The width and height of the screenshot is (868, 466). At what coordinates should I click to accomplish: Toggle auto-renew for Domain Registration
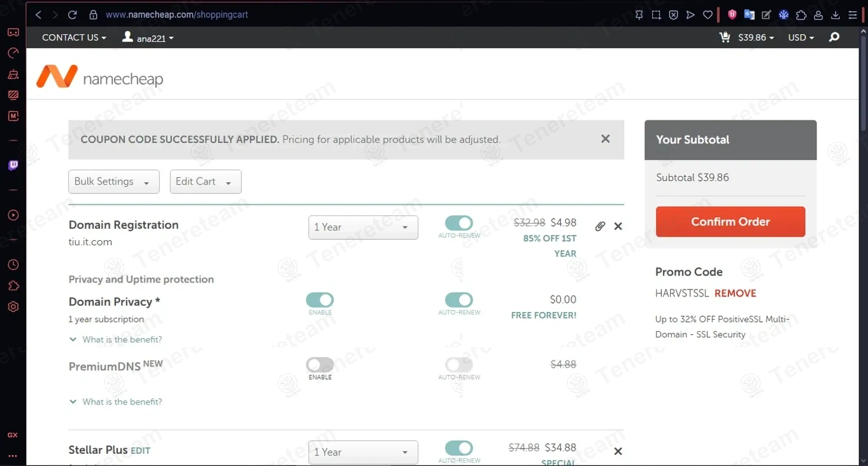pyautogui.click(x=459, y=223)
